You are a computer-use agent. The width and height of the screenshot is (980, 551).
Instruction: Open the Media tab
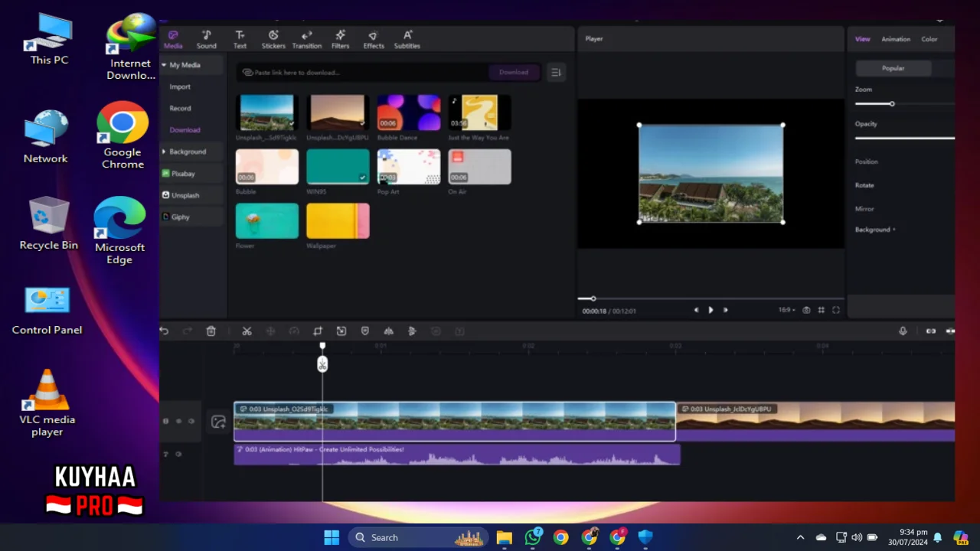click(x=173, y=39)
